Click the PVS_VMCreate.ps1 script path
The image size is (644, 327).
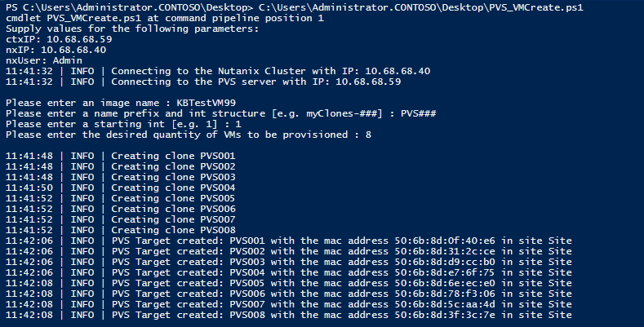tap(420, 7)
